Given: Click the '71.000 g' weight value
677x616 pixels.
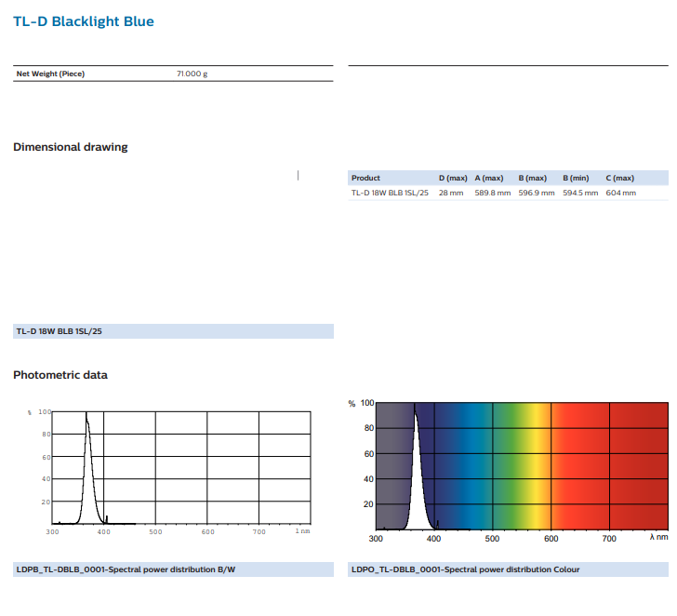Looking at the screenshot, I should tap(192, 74).
